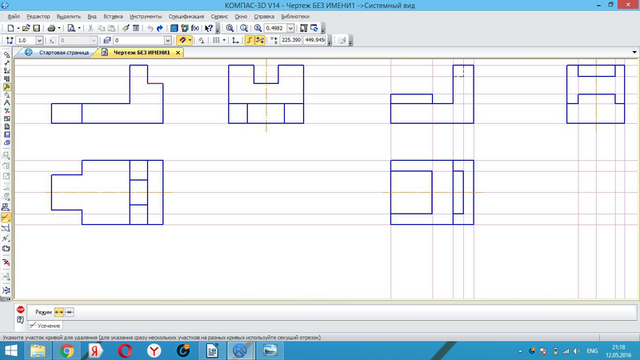
Task: Open the layer number dropdown arrow
Action: pyautogui.click(x=168, y=40)
